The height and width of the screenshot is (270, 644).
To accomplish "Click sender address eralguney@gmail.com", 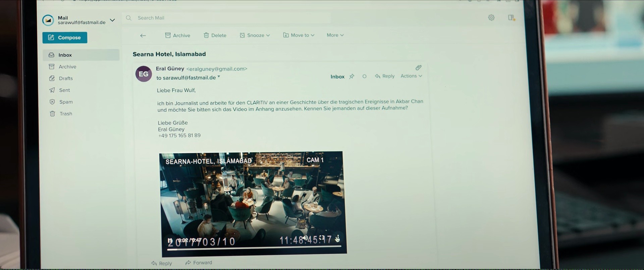I will pos(217,69).
